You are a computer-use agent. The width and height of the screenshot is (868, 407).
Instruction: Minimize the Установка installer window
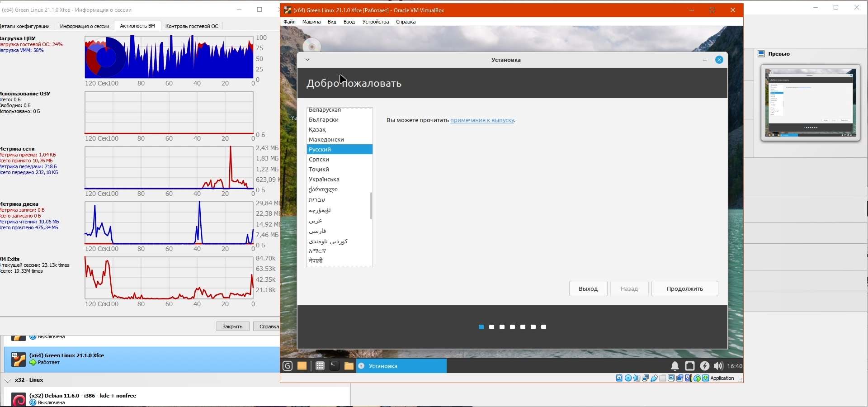[705, 60]
